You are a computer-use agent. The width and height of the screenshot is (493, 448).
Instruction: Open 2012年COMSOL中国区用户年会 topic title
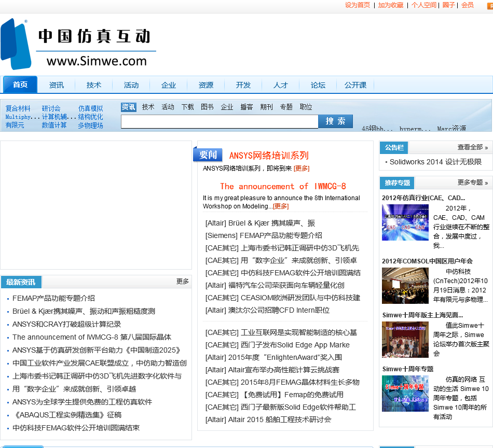click(x=427, y=261)
